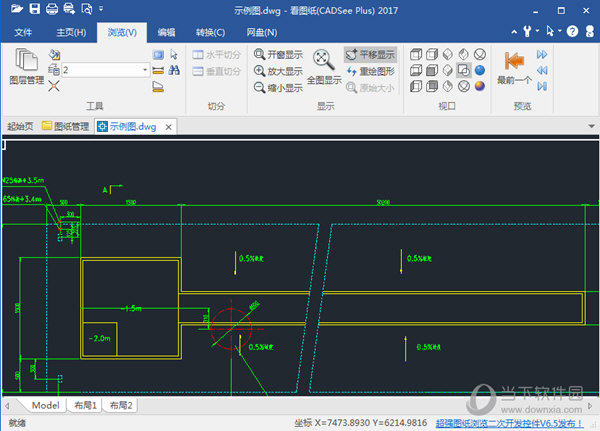Switch to the 图纸管理 document tab
The image size is (600, 431).
click(66, 126)
